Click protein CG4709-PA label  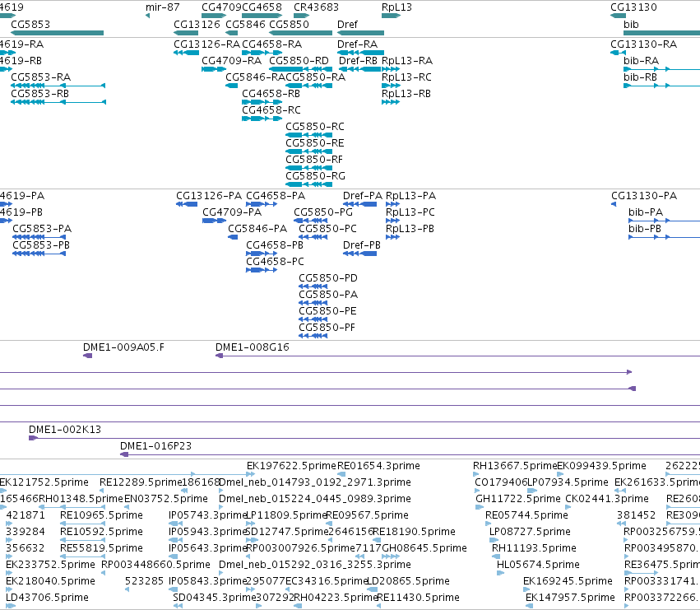point(232,212)
